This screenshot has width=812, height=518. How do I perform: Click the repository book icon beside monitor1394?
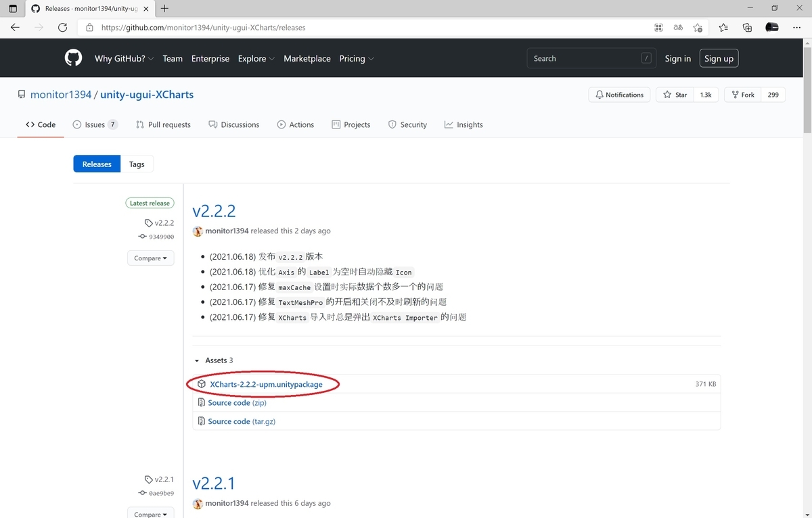click(x=21, y=94)
